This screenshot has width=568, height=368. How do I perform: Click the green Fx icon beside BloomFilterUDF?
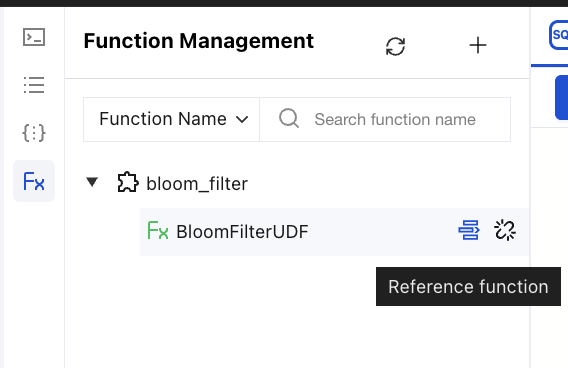tap(158, 231)
